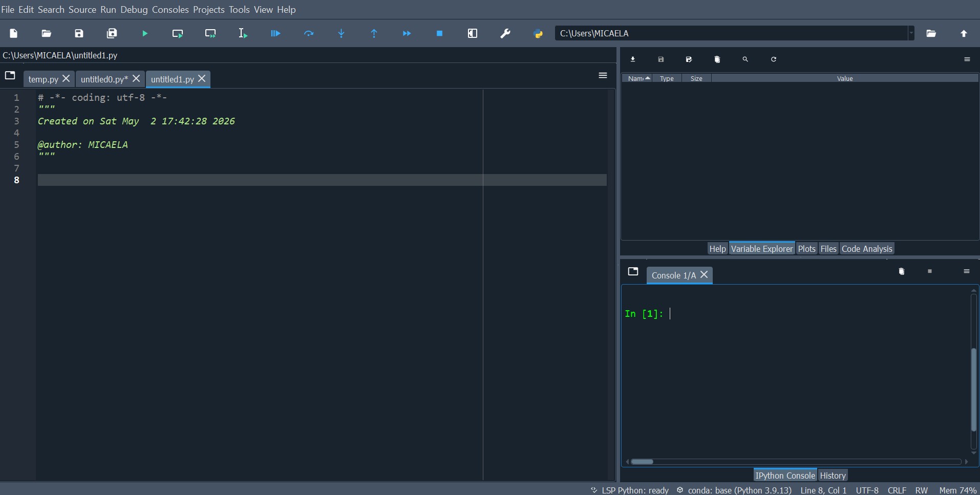Continue execution until next breakpoint icon

click(407, 33)
